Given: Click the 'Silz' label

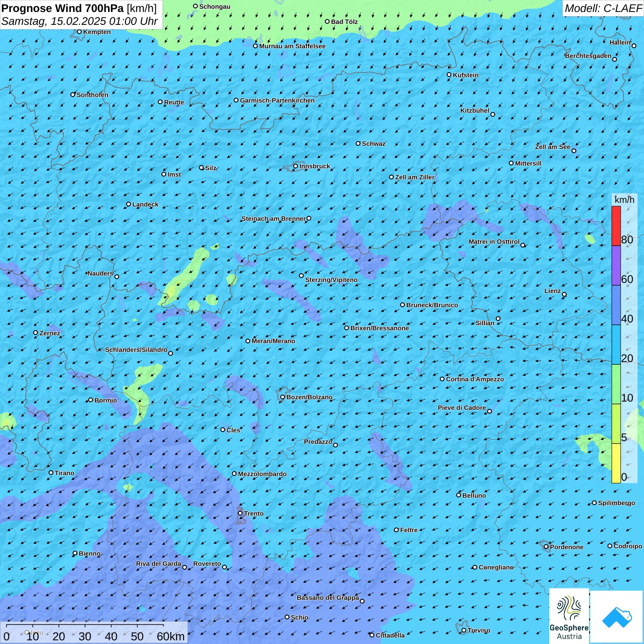Looking at the screenshot, I should coord(211,168).
